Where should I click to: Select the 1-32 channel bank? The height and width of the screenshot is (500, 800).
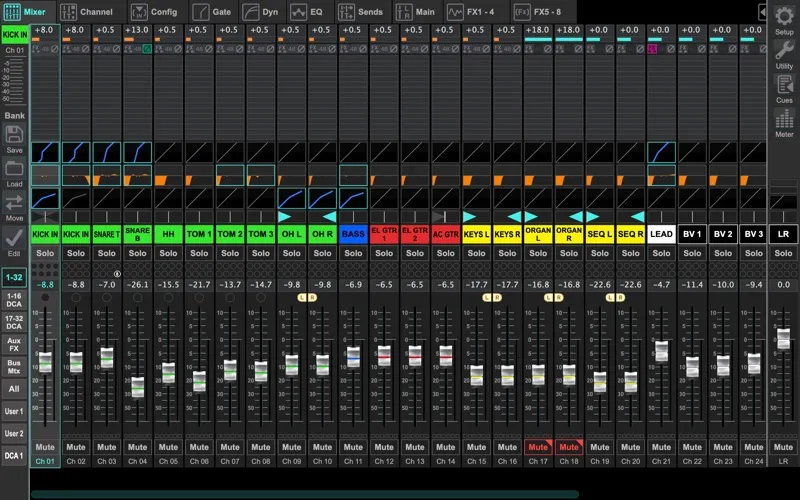click(14, 278)
